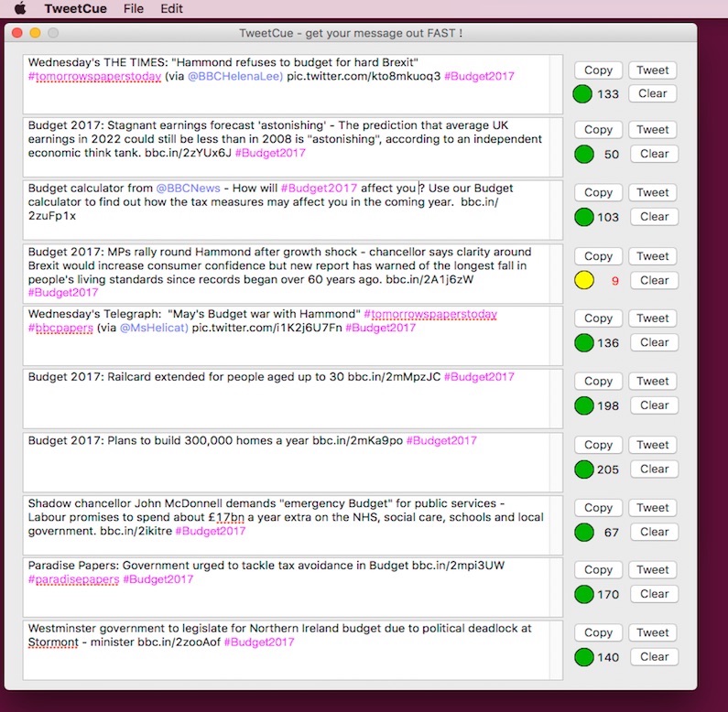The height and width of the screenshot is (712, 728).
Task: Click the @MsHelicat mention
Action: pos(154,329)
